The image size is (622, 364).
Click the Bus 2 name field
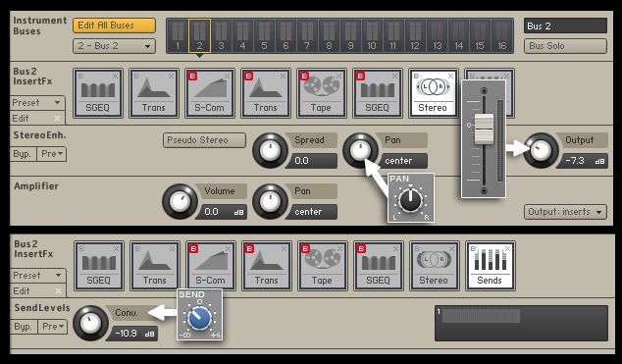coord(565,26)
